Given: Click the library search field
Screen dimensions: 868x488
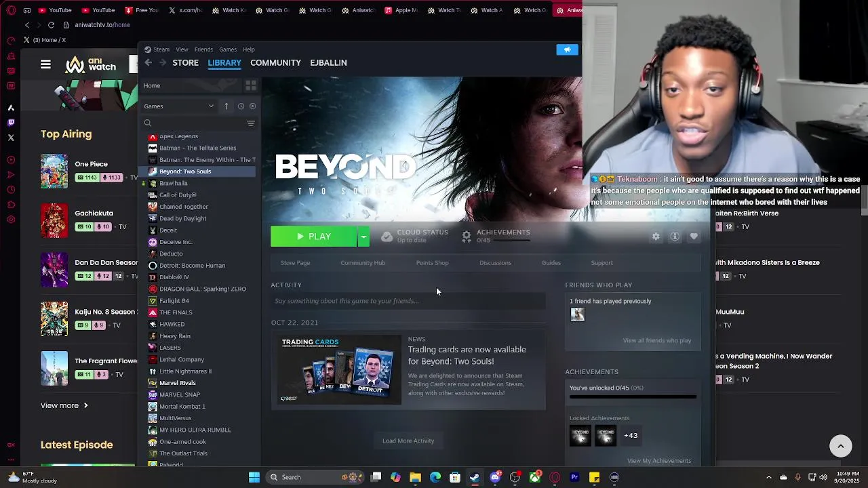Looking at the screenshot, I should pos(193,123).
